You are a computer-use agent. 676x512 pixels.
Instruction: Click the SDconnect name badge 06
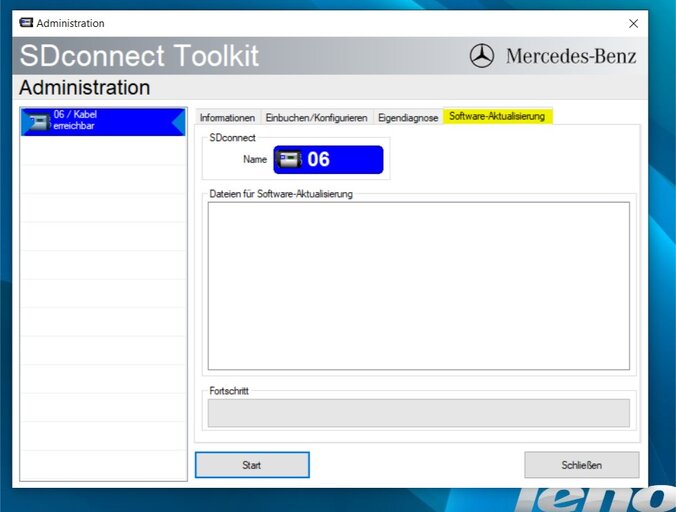pos(328,159)
